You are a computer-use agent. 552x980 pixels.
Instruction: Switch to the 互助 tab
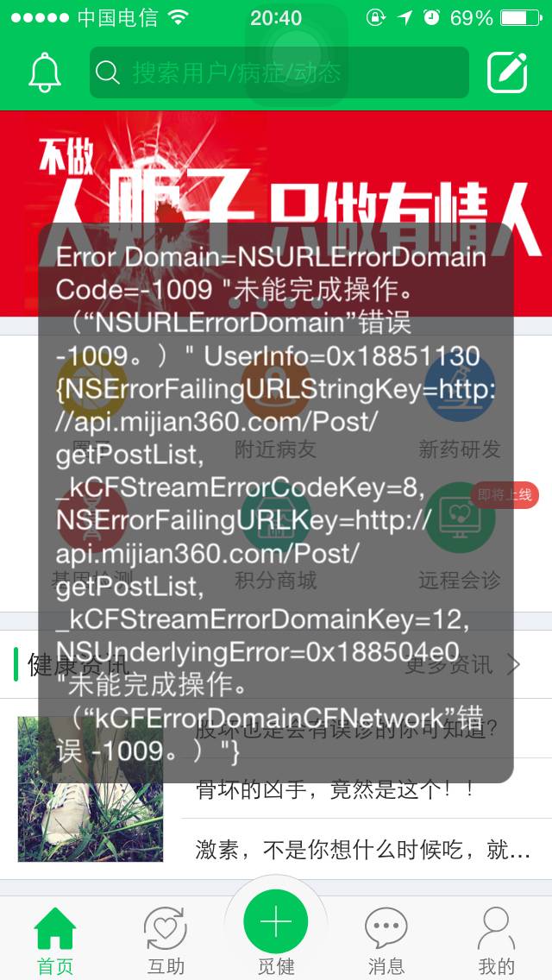[166, 941]
